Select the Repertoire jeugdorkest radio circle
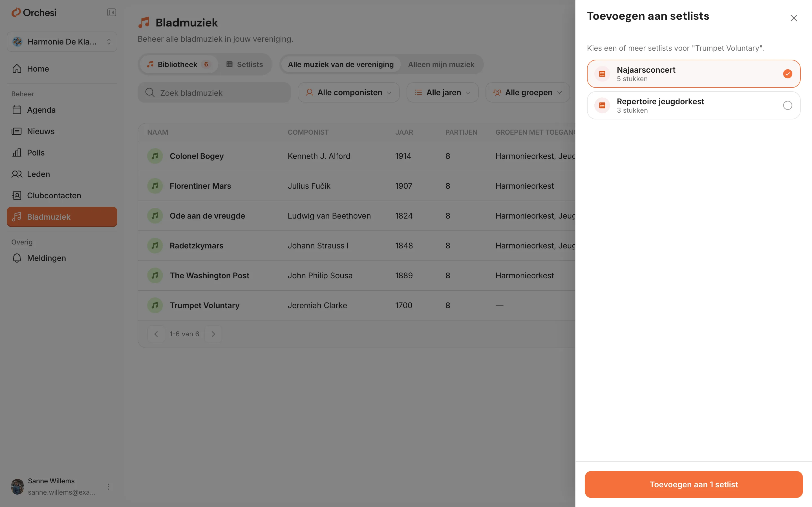Screen dimensions: 812x507 (x=787, y=105)
